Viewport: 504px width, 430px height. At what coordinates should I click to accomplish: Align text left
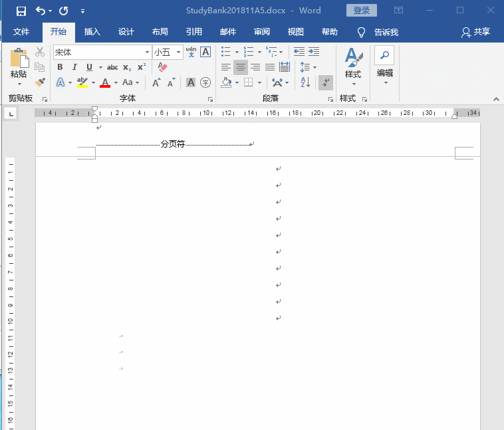click(x=226, y=67)
